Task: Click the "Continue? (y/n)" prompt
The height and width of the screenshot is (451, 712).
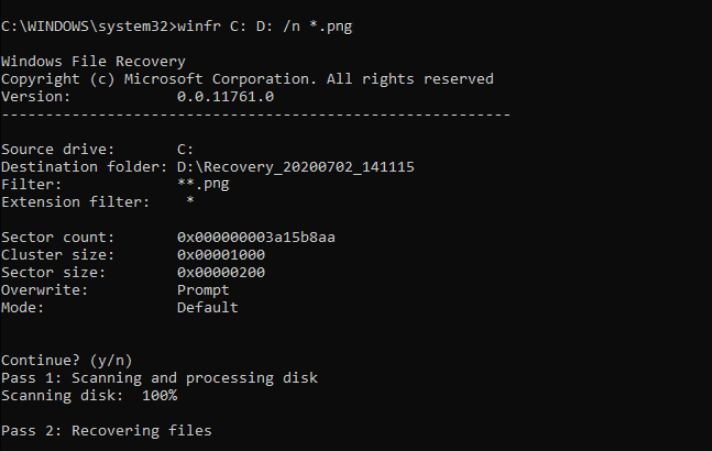Action: [x=66, y=360]
